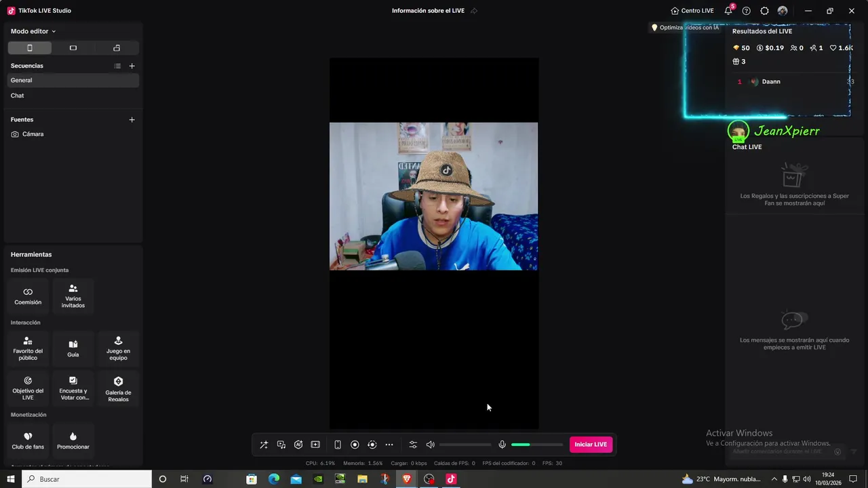Click the share arrow next to the title
868x488 pixels.
point(474,11)
